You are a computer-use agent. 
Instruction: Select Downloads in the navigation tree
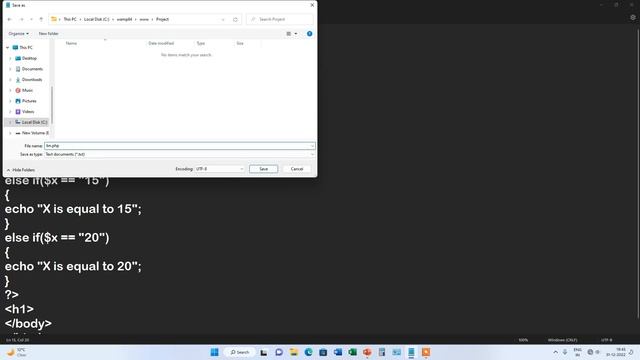pyautogui.click(x=32, y=80)
